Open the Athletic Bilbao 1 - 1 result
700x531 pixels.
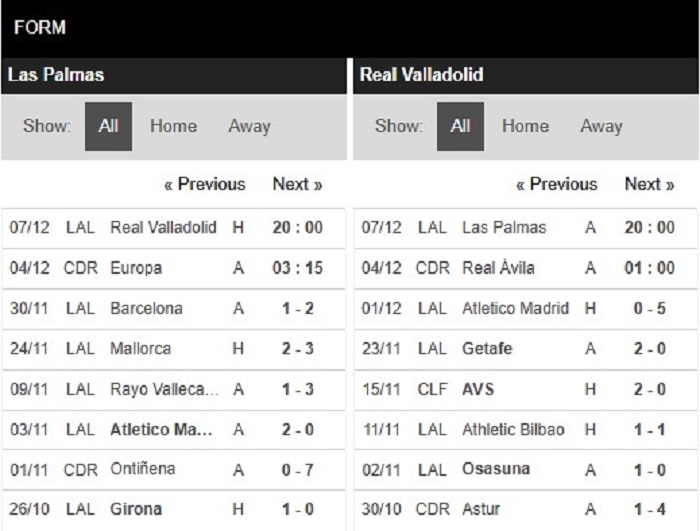click(x=525, y=430)
